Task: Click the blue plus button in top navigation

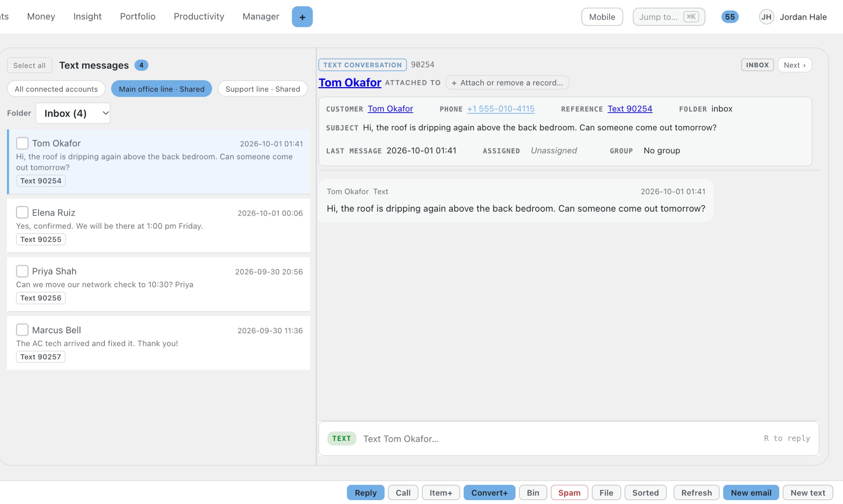Action: [x=302, y=17]
